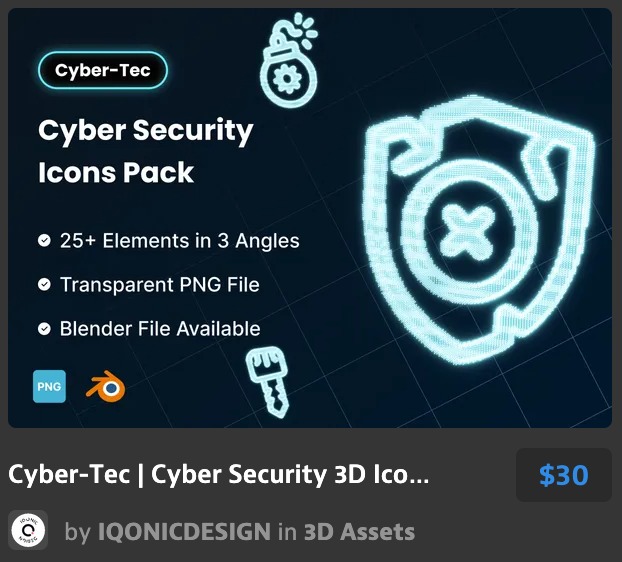The width and height of the screenshot is (622, 562).
Task: Click the glowing bomb icon
Action: coord(289,61)
